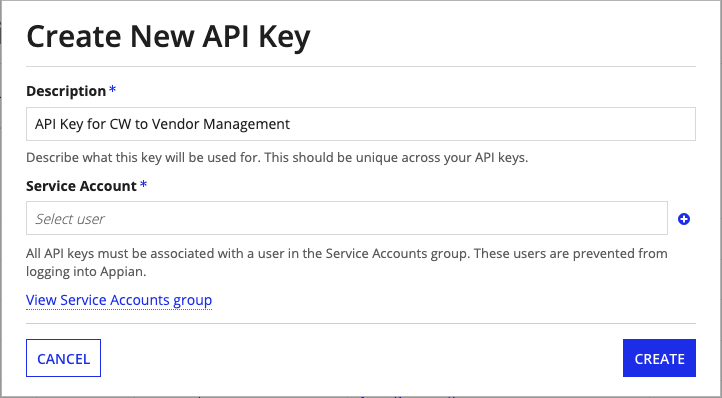This screenshot has width=722, height=398.
Task: Click the Description input field
Action: pyautogui.click(x=361, y=124)
